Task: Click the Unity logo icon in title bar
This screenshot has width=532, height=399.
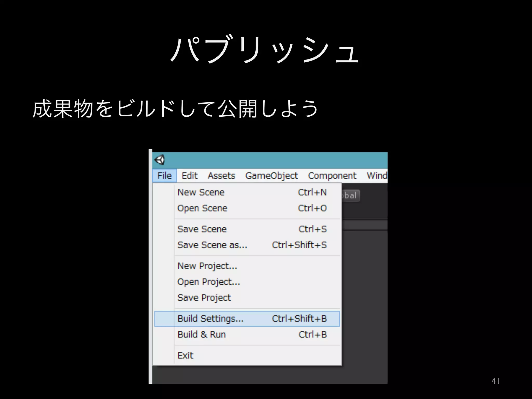Action: pyautogui.click(x=159, y=160)
